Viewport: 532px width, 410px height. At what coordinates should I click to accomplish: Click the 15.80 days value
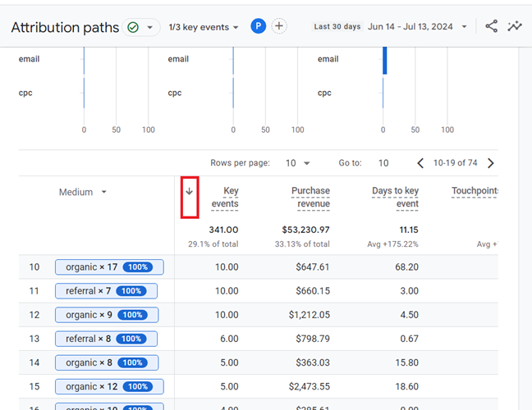(406, 362)
